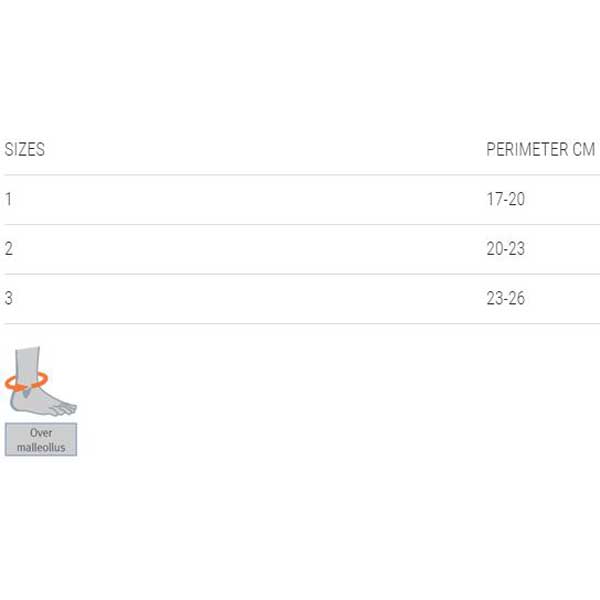Click the ankle measurement foot illustration
This screenshot has width=600, height=600.
(41, 381)
